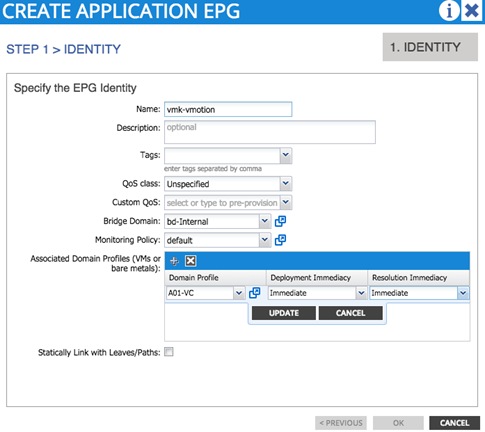Click the info icon in title bar
Screen dimensions: 485x432
click(449, 11)
